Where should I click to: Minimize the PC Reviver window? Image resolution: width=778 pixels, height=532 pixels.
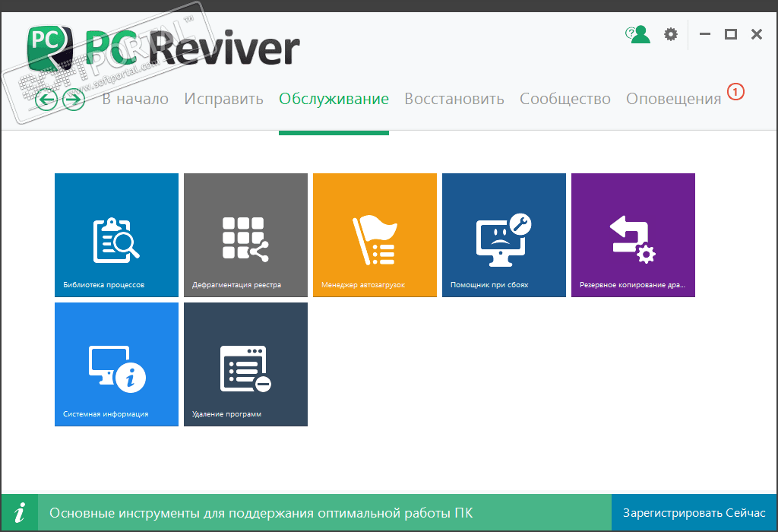pyautogui.click(x=705, y=34)
